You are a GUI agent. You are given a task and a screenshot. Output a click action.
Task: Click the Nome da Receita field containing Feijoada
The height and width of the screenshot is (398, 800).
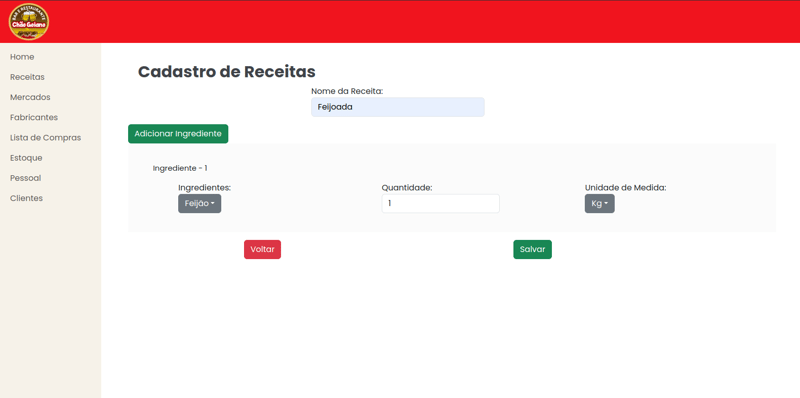[397, 107]
